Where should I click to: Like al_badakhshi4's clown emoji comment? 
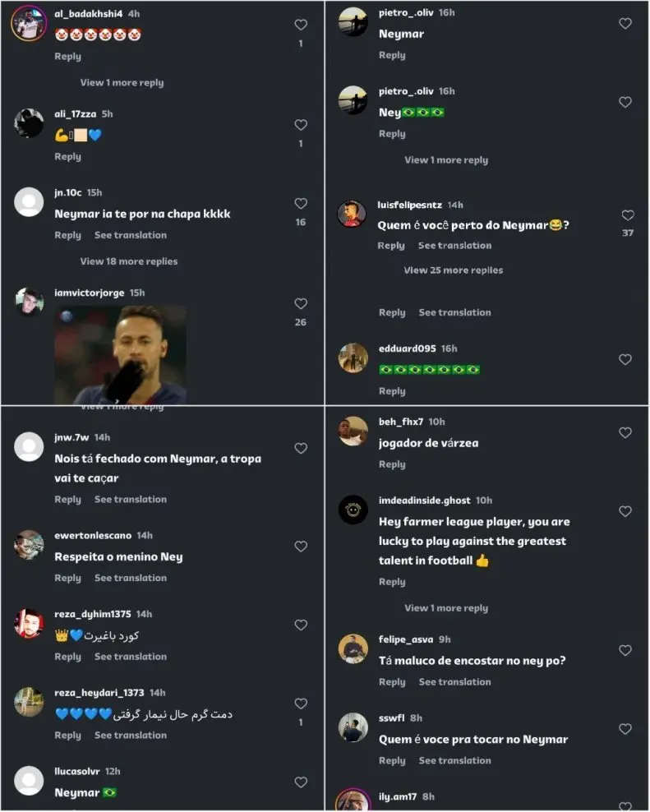301,25
